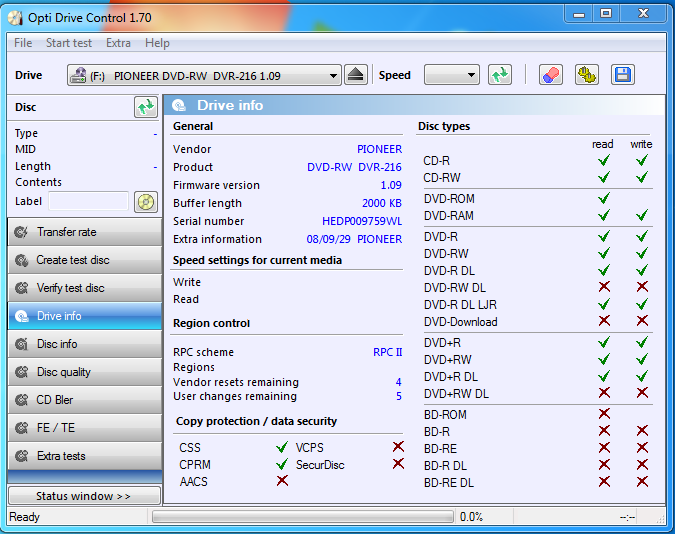Open the CD Bler test
Viewport: 675px width, 534px height.
click(85, 400)
